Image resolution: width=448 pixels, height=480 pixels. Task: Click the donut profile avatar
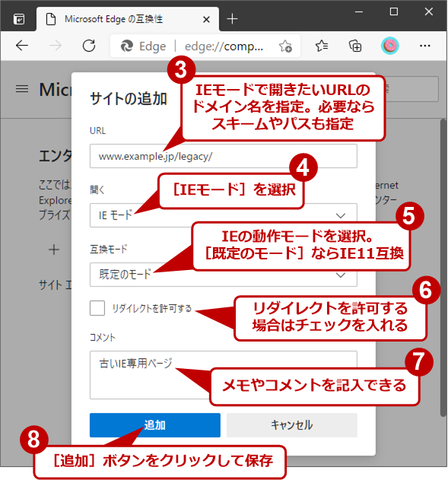click(x=390, y=46)
